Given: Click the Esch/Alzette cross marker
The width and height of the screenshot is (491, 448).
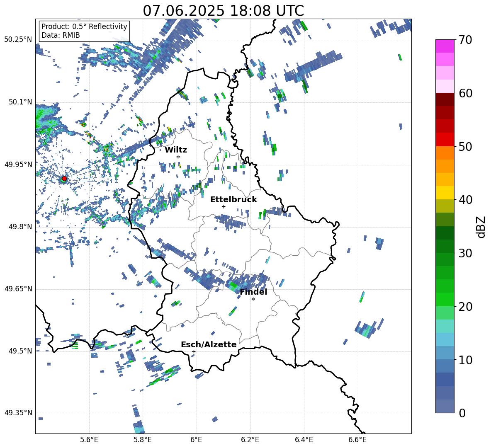Looking at the screenshot, I should click(194, 351).
